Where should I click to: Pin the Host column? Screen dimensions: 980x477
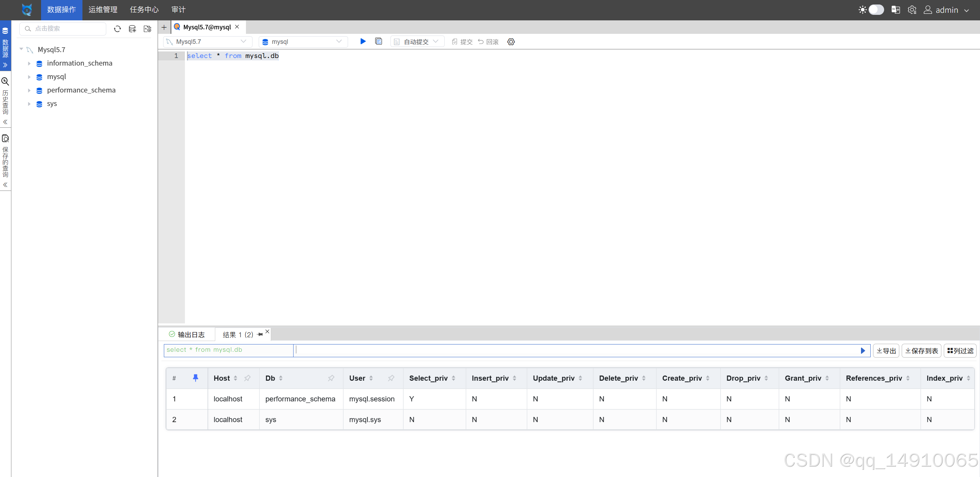pos(247,378)
